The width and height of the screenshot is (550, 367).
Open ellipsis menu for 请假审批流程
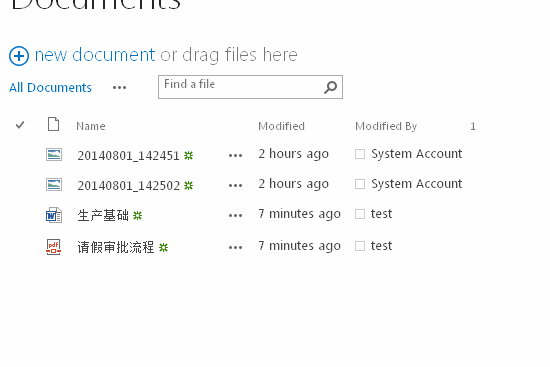point(235,247)
